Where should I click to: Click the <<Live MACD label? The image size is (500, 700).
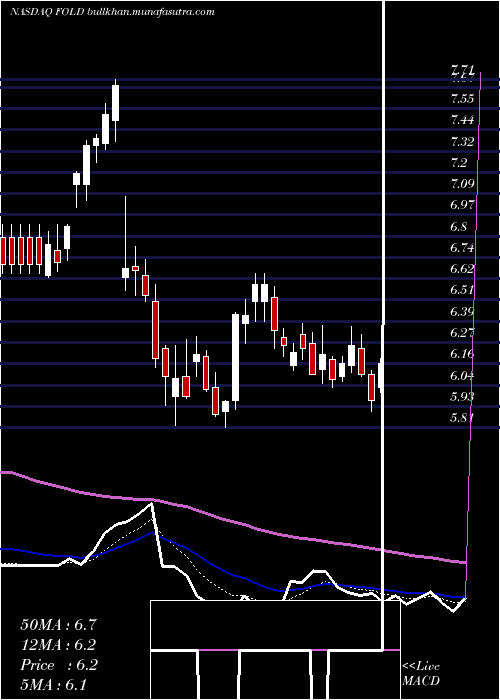tap(421, 673)
